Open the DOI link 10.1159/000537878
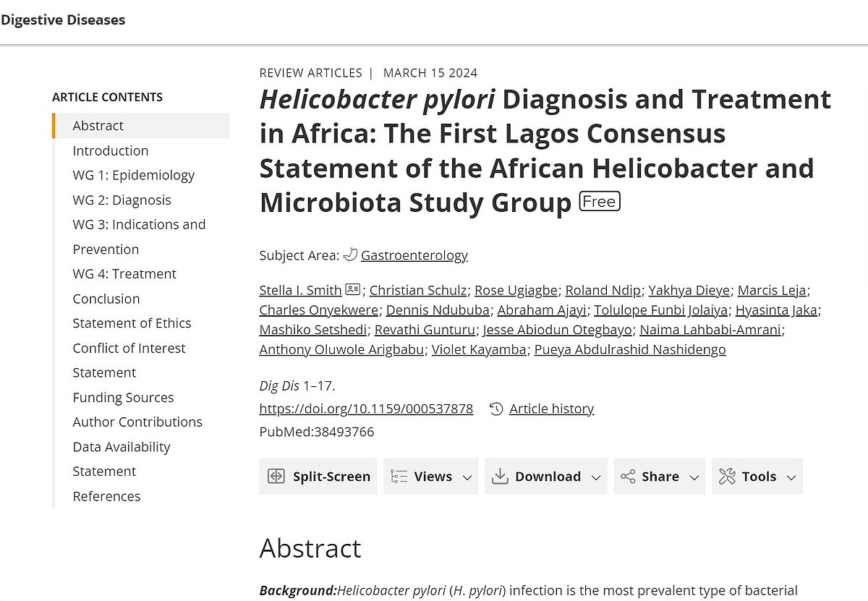The image size is (868, 601). (x=366, y=409)
